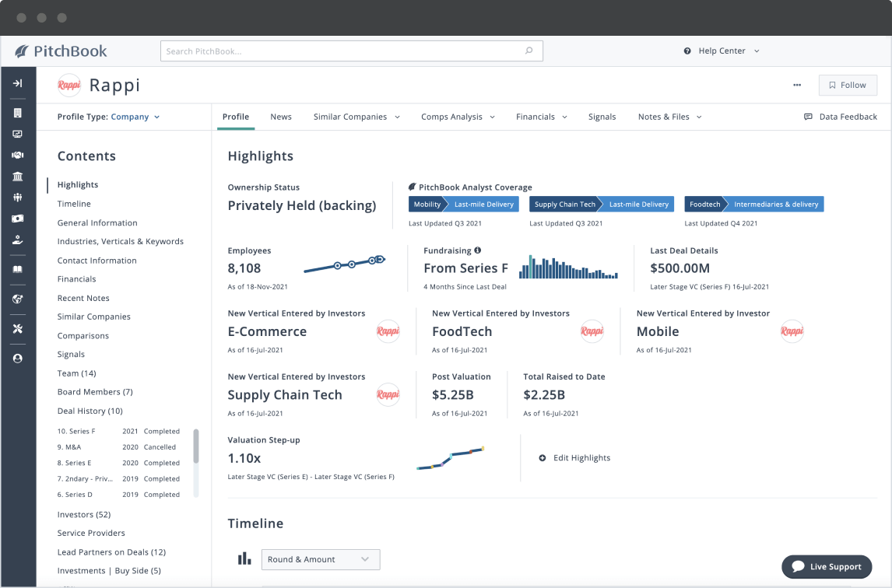
Task: Switch to the Signals tab
Action: coord(602,117)
